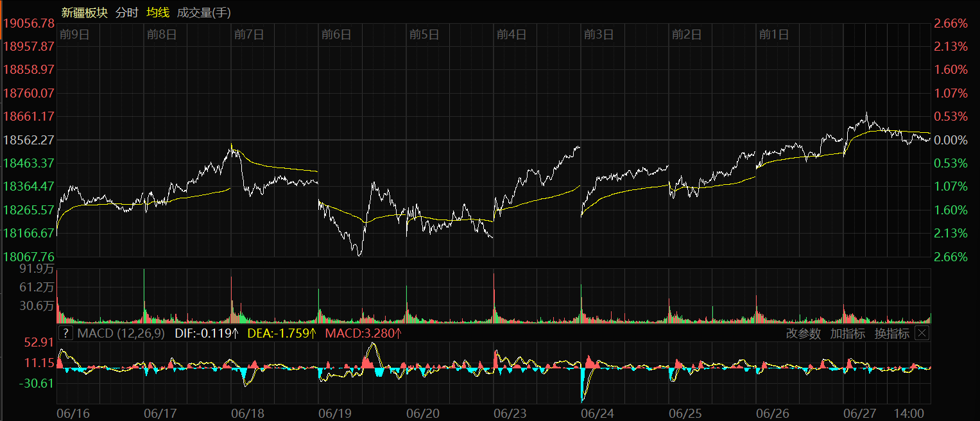980x421 pixels.
Task: Close the MACD indicator panel
Action: pyautogui.click(x=922, y=333)
